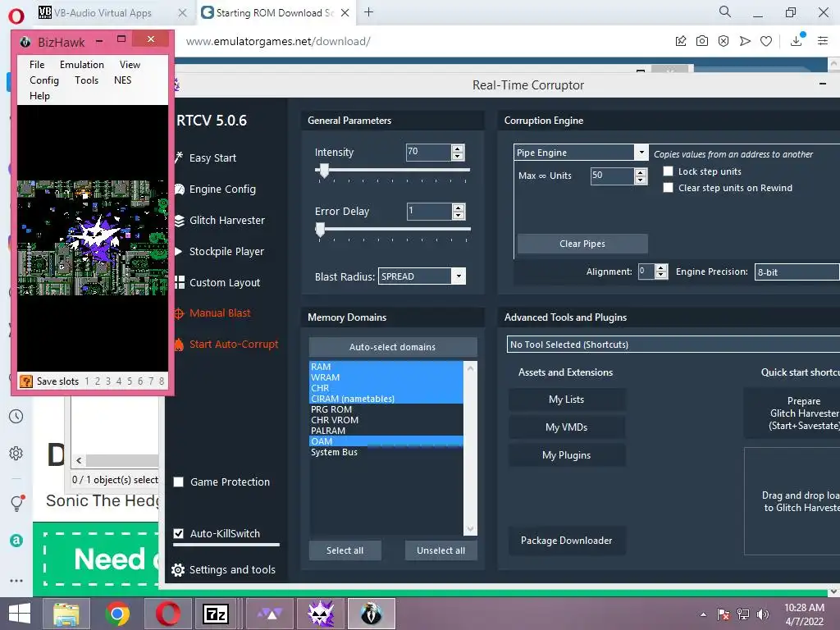This screenshot has width=840, height=630.
Task: Open the Windows Start menu
Action: pos(20,614)
